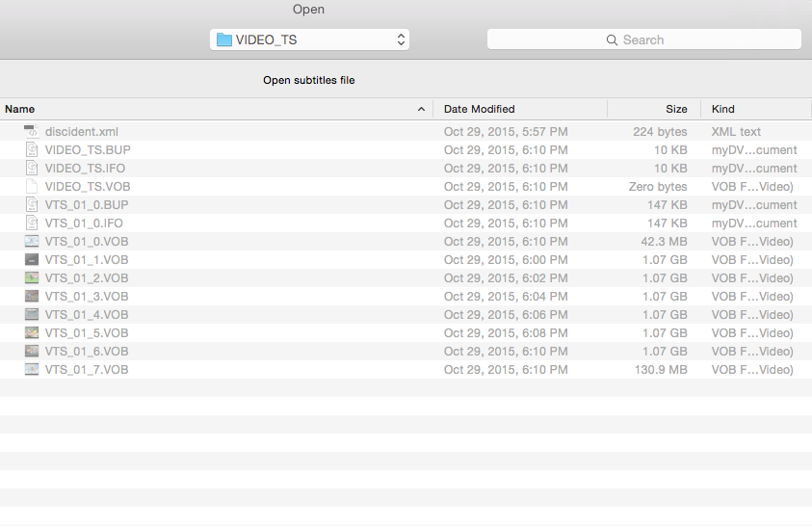This screenshot has height=526, width=812.
Task: Click the magnifying glass search icon
Action: pos(612,40)
